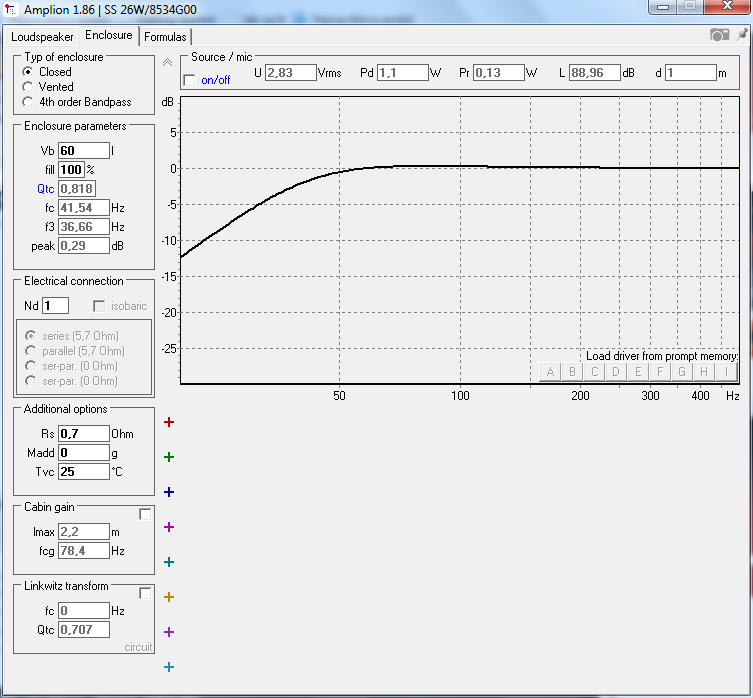Click the Pd power field 1,1
This screenshot has width=753, height=698.
point(402,73)
